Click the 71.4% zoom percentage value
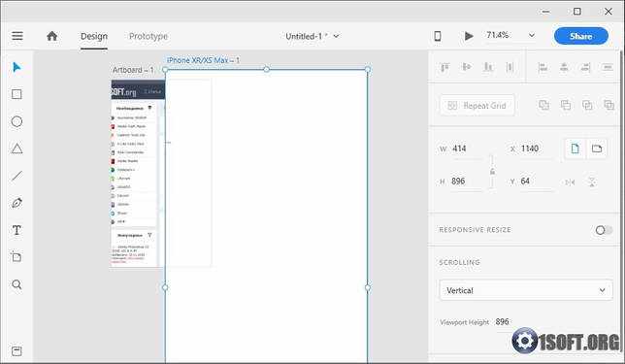 (498, 35)
